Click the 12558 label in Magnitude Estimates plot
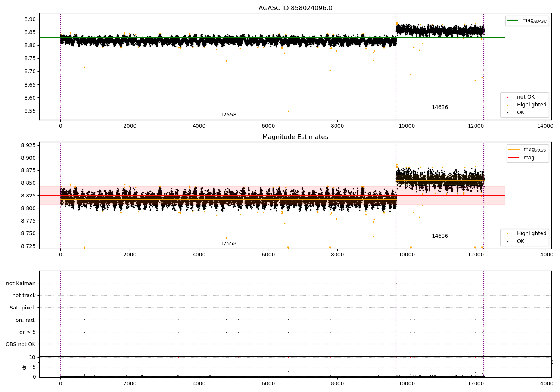 pyautogui.click(x=228, y=244)
